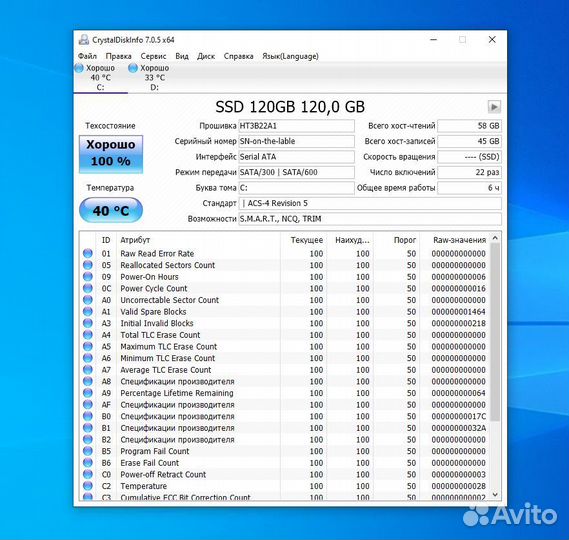The height and width of the screenshot is (540, 569).
Task: Open the Файл menu
Action: [x=87, y=56]
